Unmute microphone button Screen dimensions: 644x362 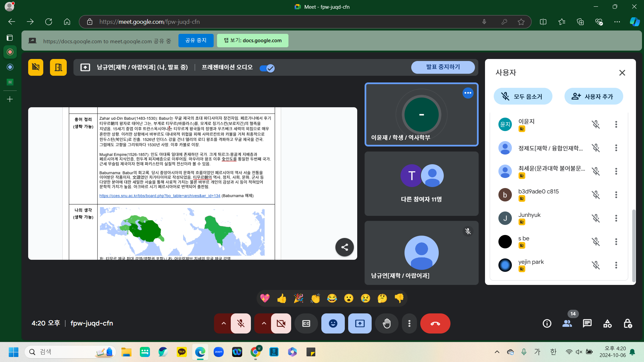click(x=241, y=323)
